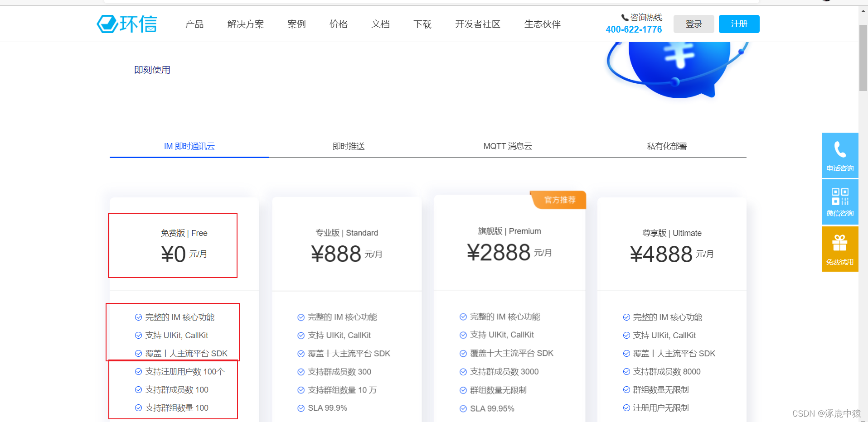Screen dimensions: 868x422
Task: Click the 即刻使用 link
Action: pyautogui.click(x=152, y=70)
